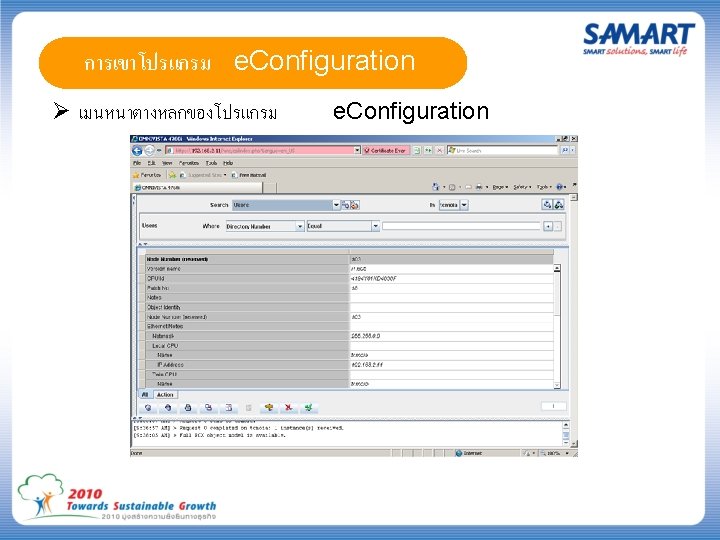Screen dimensions: 720x540
Task: Switch to the Action tab
Action: coord(165,395)
